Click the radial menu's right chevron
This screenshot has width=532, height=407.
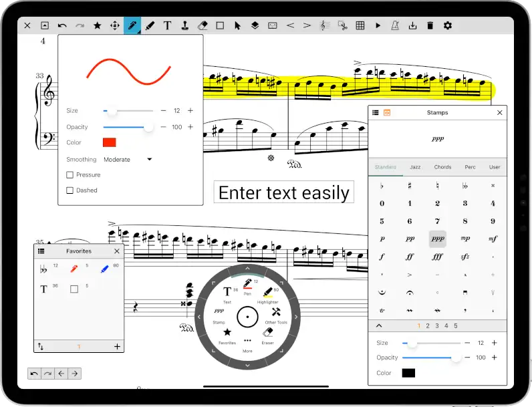295,316
